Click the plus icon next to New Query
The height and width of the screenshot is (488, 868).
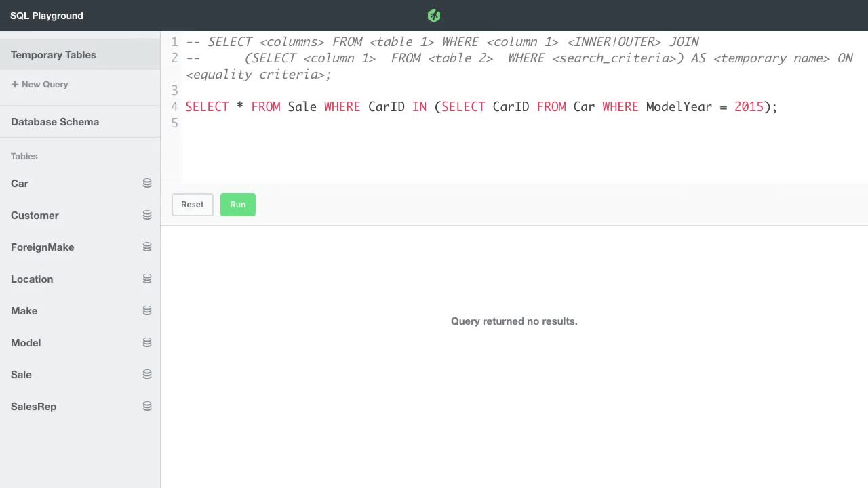pos(15,84)
